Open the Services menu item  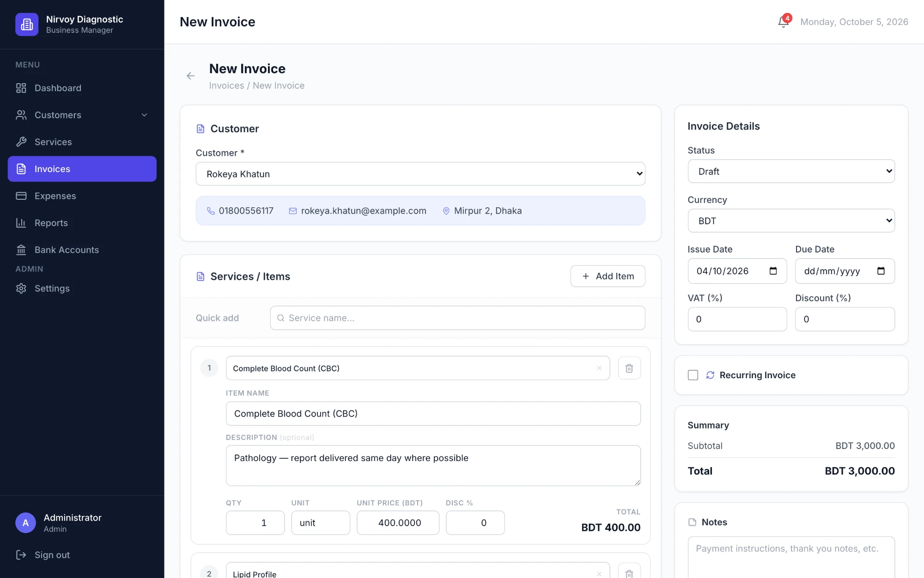(82, 142)
